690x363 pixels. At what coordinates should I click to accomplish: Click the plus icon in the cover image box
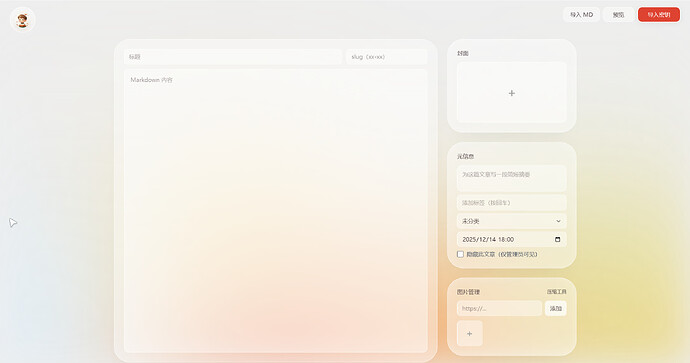point(512,93)
